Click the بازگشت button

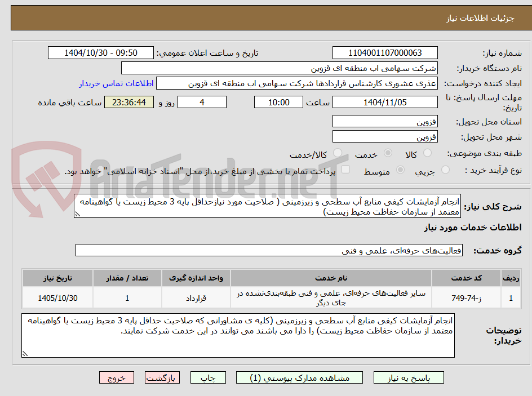(x=162, y=377)
